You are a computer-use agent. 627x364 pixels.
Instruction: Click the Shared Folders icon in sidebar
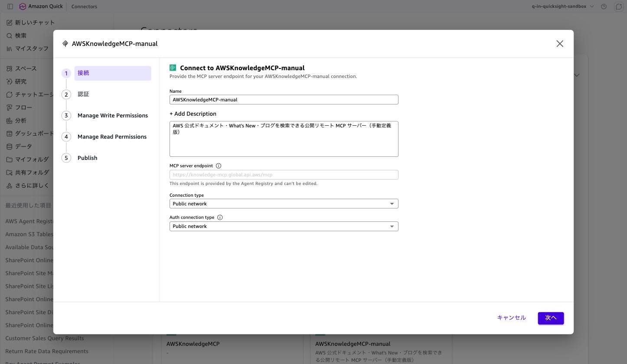[x=10, y=172]
